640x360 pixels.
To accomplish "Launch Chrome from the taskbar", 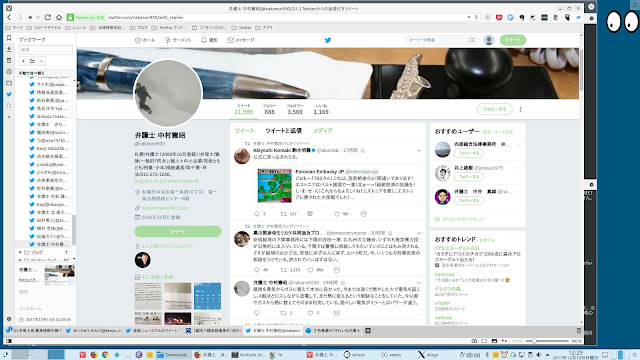I will [x=105, y=355].
